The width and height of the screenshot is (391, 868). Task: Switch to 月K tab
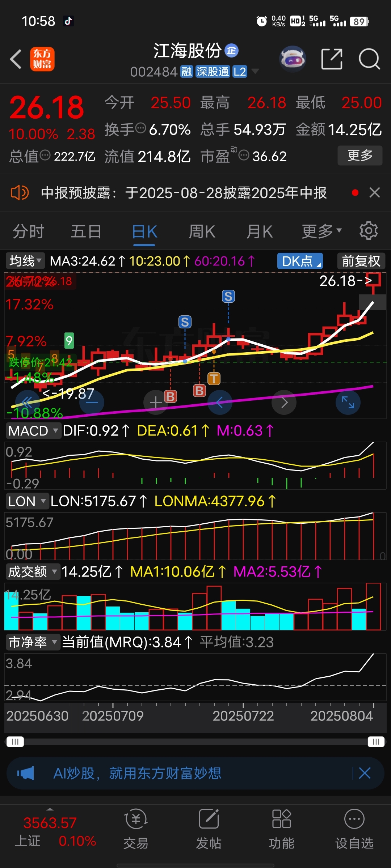260,231
